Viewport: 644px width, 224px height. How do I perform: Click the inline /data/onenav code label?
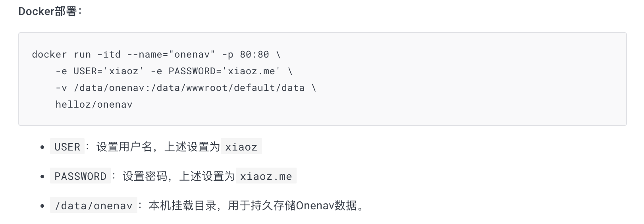point(93,206)
